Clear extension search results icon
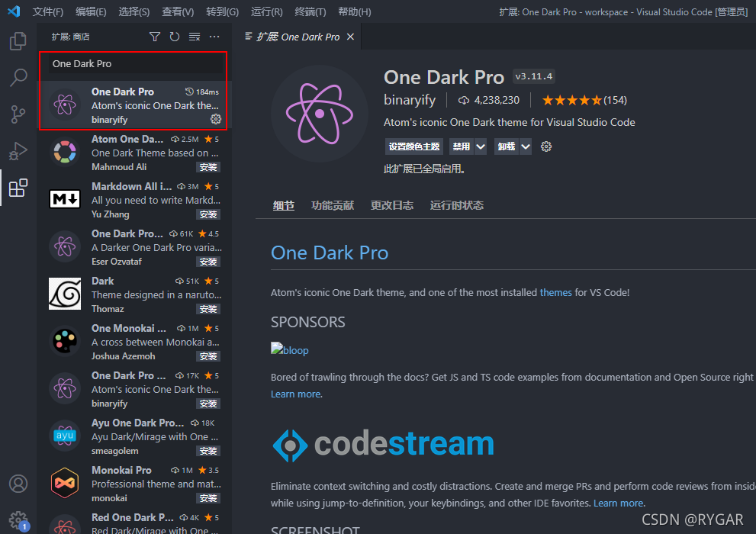 (195, 37)
